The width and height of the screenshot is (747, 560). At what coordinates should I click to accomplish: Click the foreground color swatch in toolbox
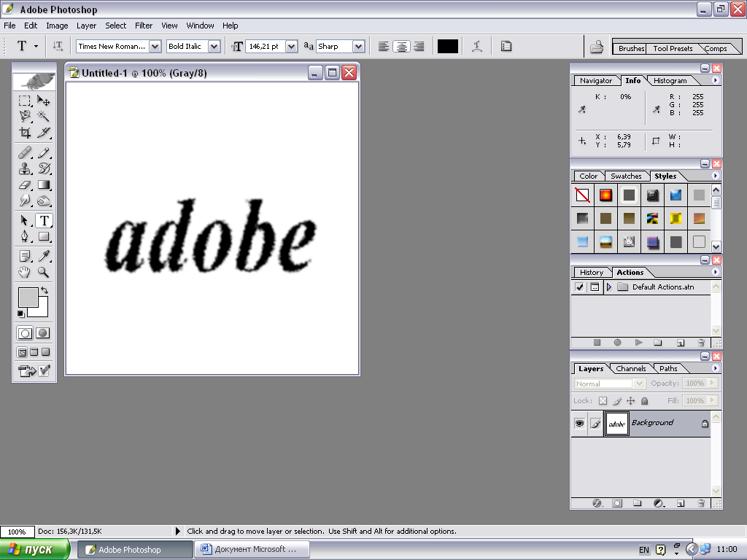coord(28,297)
